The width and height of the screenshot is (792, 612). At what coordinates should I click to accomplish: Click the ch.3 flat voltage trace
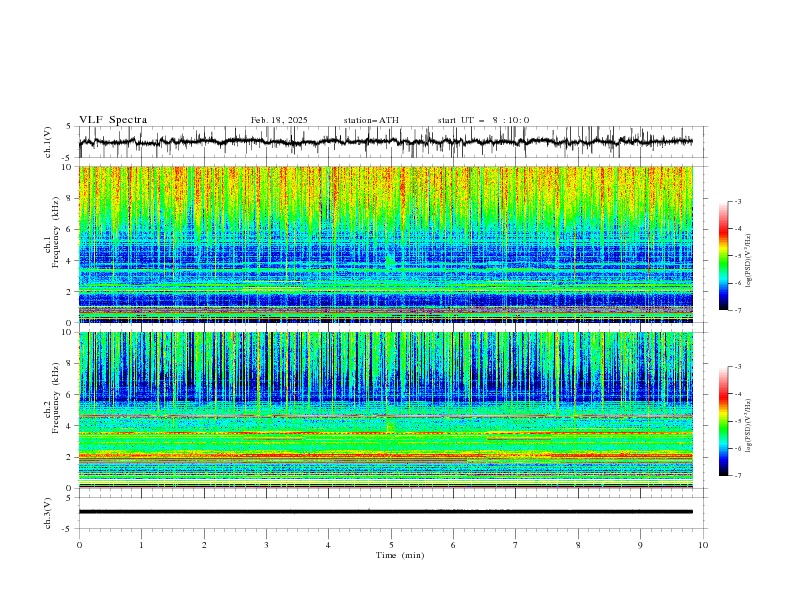[x=386, y=512]
